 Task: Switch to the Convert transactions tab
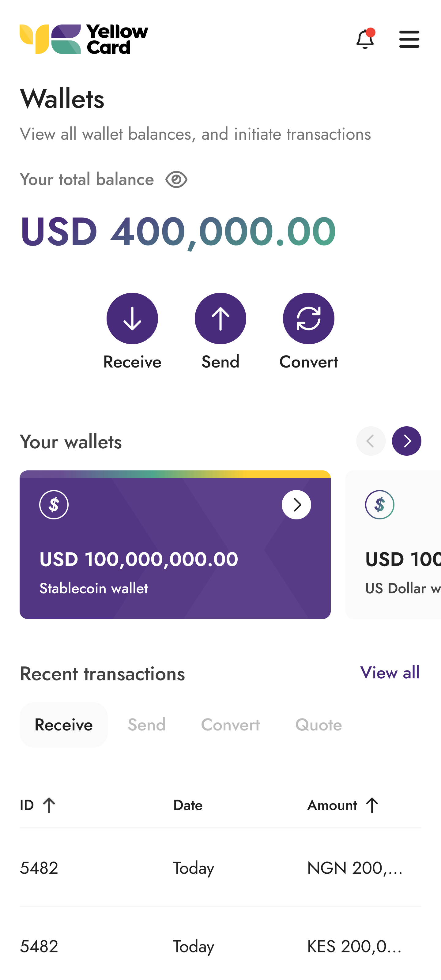coord(230,725)
